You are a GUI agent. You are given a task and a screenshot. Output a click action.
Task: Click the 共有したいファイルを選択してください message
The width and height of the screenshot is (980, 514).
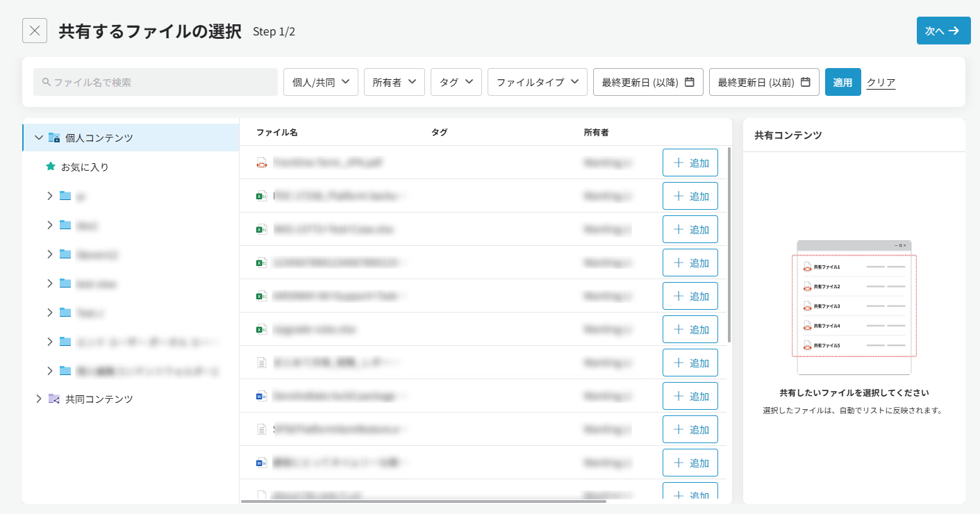tap(854, 392)
